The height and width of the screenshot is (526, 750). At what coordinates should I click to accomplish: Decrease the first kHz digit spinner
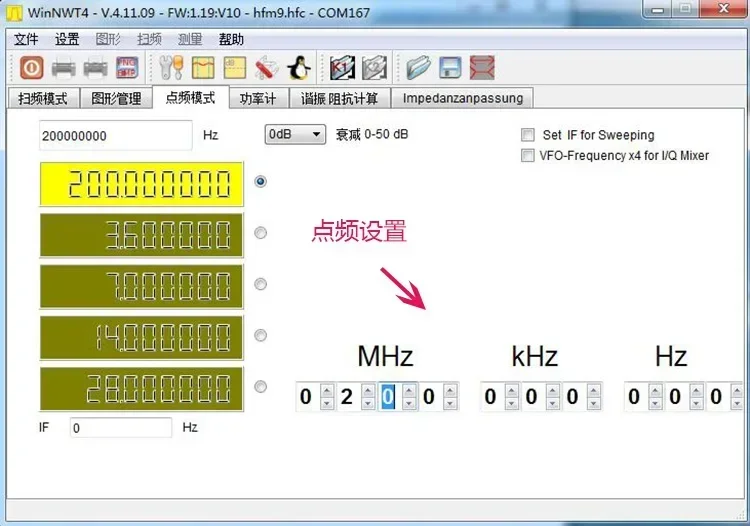511,403
